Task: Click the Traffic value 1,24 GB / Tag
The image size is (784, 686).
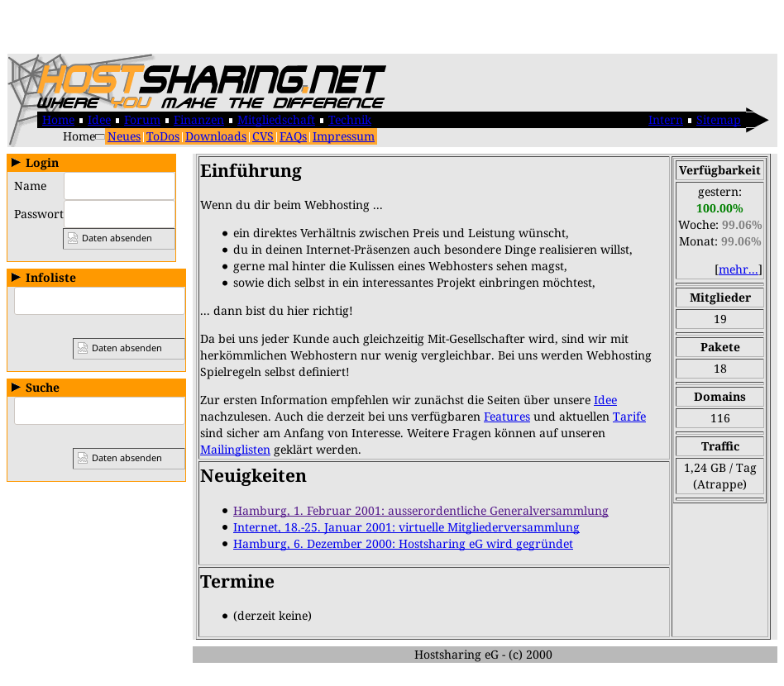Action: 720,468
